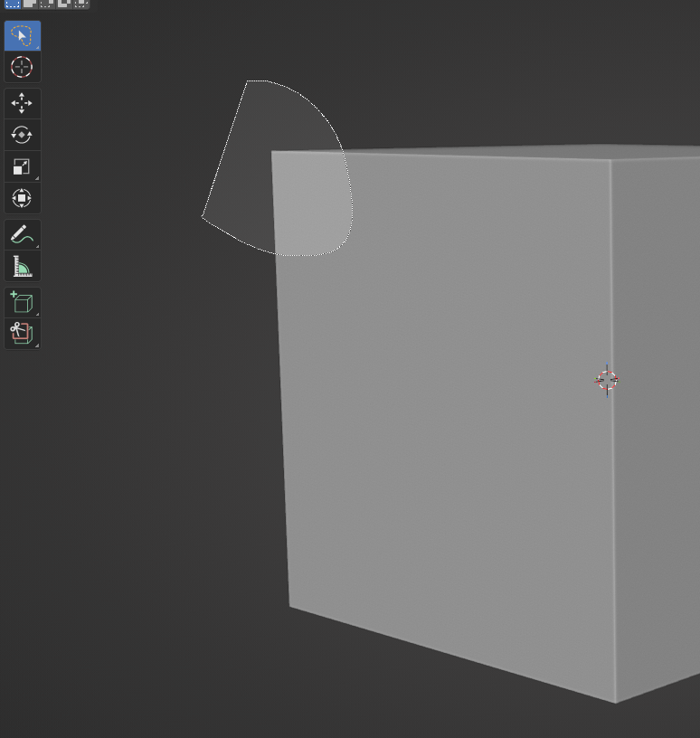The image size is (700, 738).
Task: Click the 3D cursor crosshair in viewport
Action: (x=606, y=380)
